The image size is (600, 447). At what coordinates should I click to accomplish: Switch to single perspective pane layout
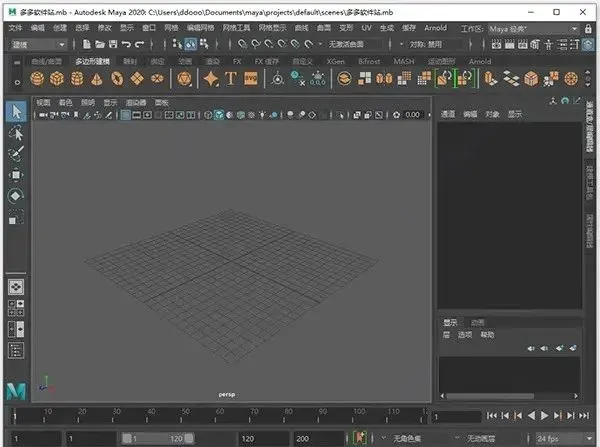(15, 287)
